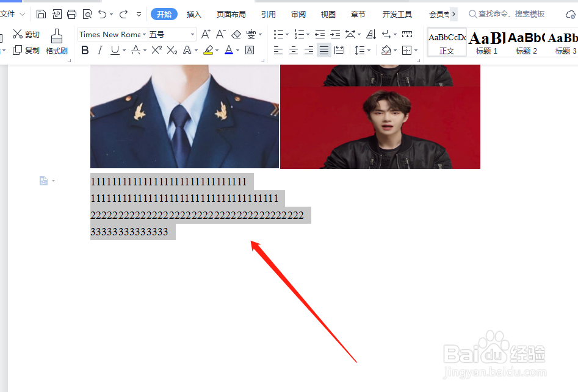Open the 引用 tab

pos(269,15)
